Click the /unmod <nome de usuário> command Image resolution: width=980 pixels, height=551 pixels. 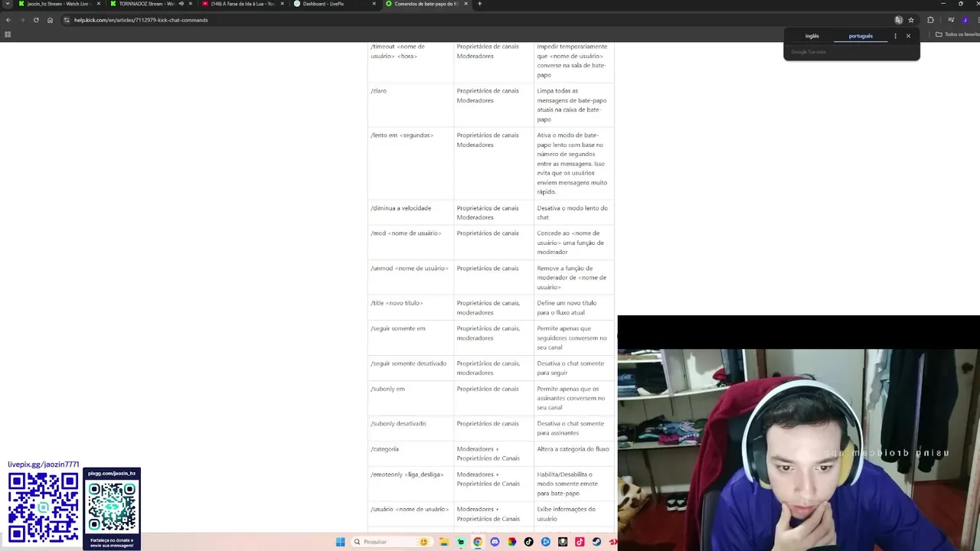(x=410, y=269)
